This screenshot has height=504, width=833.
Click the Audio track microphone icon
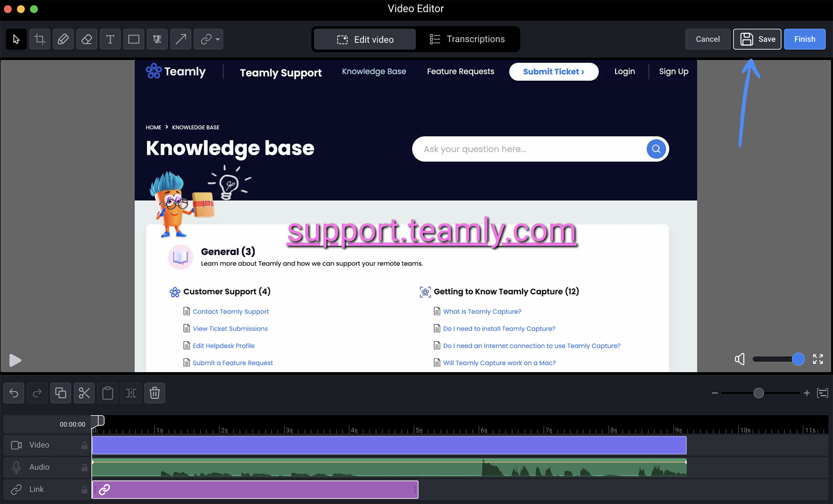point(16,467)
